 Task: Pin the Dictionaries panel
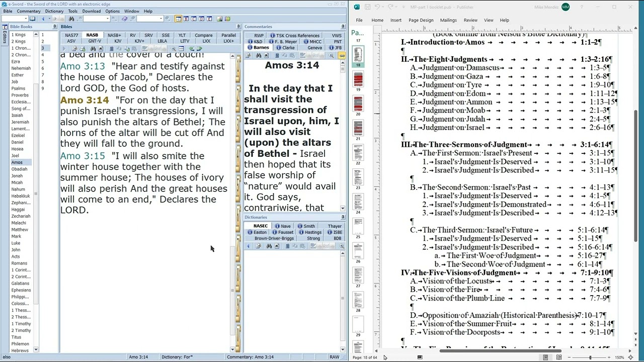[x=343, y=217]
